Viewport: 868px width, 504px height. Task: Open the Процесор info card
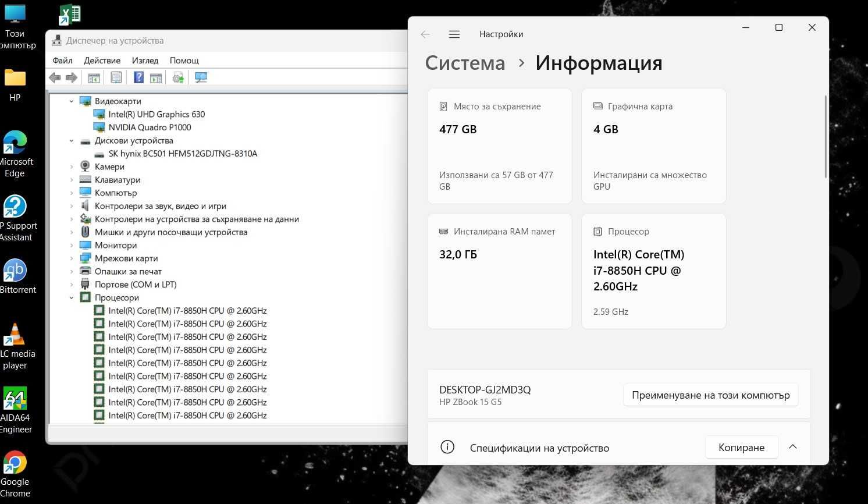[x=654, y=271]
